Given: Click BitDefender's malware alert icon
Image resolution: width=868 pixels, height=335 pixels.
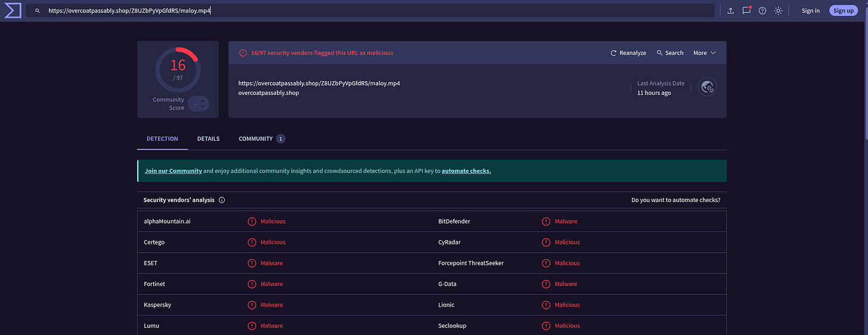Looking at the screenshot, I should pos(546,221).
